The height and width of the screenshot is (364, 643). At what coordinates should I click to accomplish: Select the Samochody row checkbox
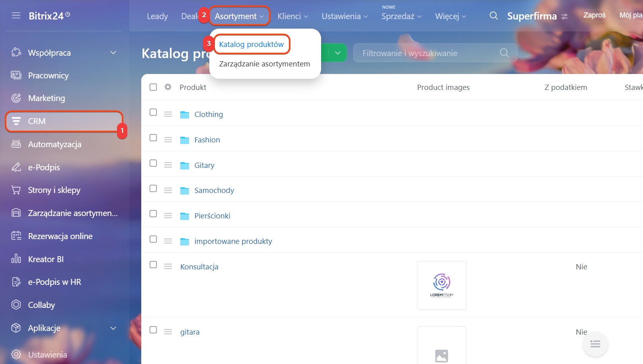(153, 189)
